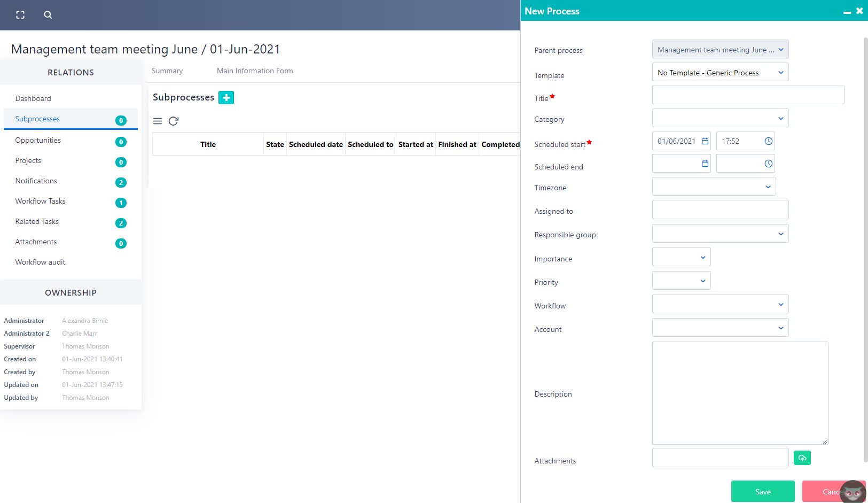The image size is (868, 503).
Task: Sort by the State column header
Action: (275, 144)
